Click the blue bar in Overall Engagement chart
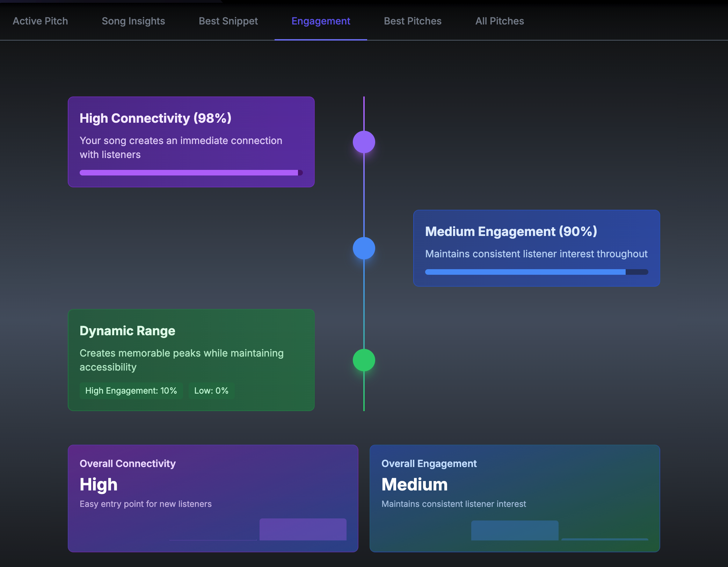Image resolution: width=728 pixels, height=567 pixels. 515,530
